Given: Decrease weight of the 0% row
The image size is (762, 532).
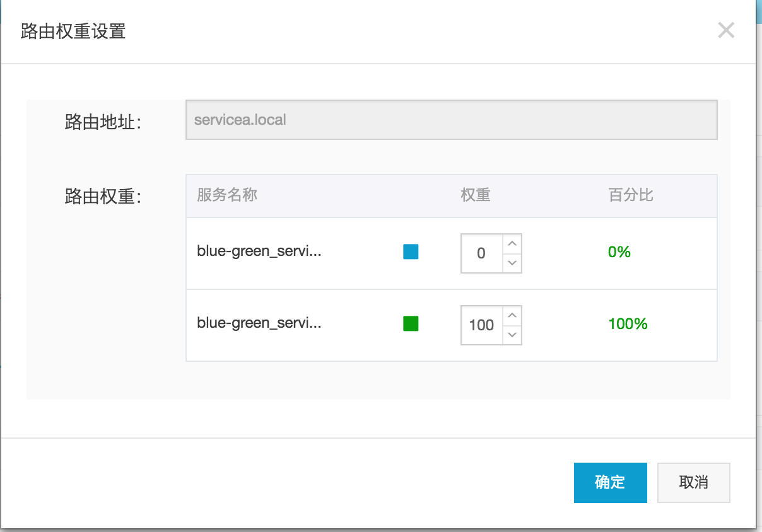Looking at the screenshot, I should pyautogui.click(x=512, y=263).
